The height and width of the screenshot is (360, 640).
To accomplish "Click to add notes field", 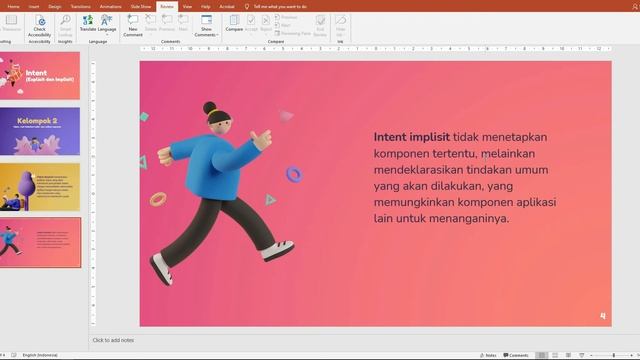I will (x=113, y=340).
